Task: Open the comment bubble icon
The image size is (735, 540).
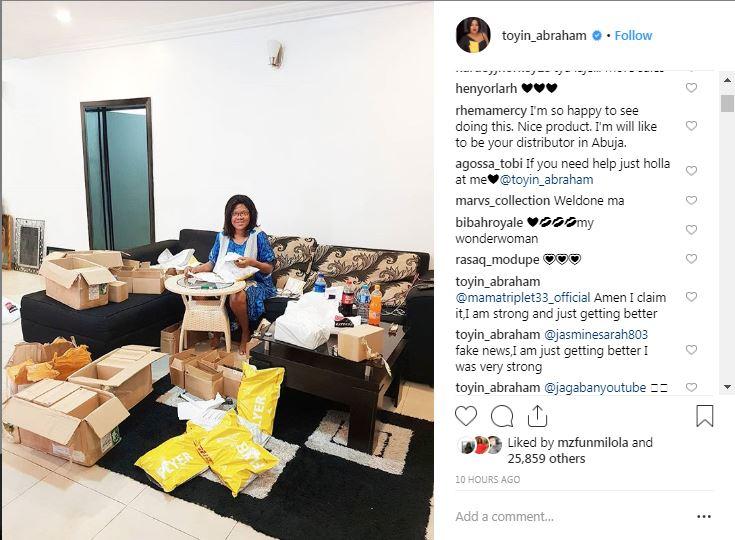Action: (x=502, y=416)
